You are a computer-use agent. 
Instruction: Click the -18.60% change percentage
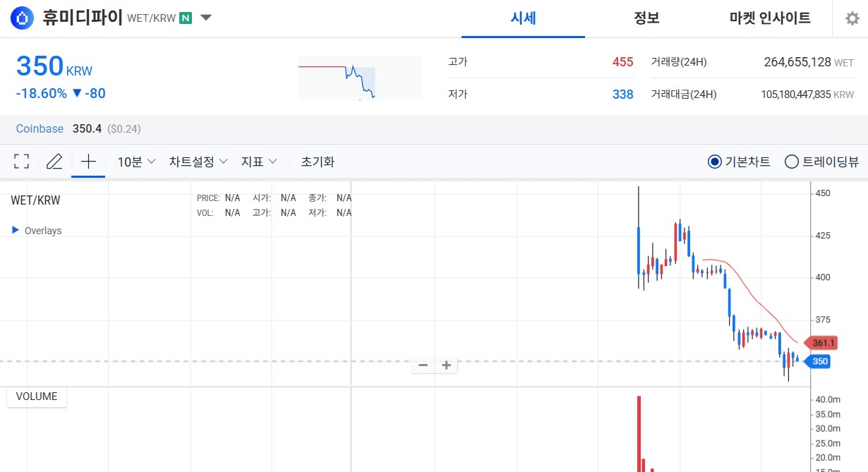click(x=42, y=93)
